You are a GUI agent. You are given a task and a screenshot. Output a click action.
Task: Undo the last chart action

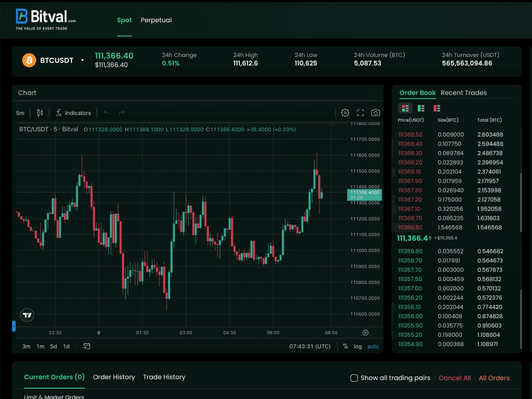(106, 113)
